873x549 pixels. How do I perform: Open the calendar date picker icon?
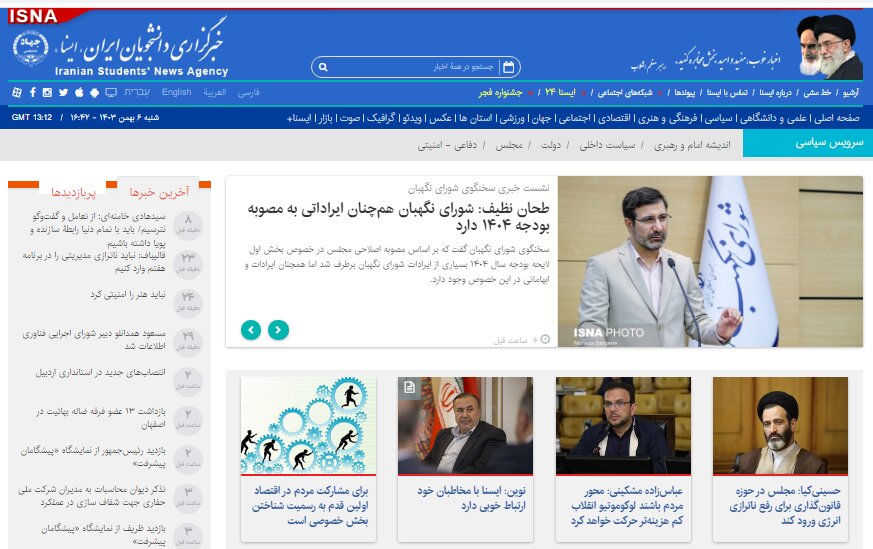tap(508, 67)
